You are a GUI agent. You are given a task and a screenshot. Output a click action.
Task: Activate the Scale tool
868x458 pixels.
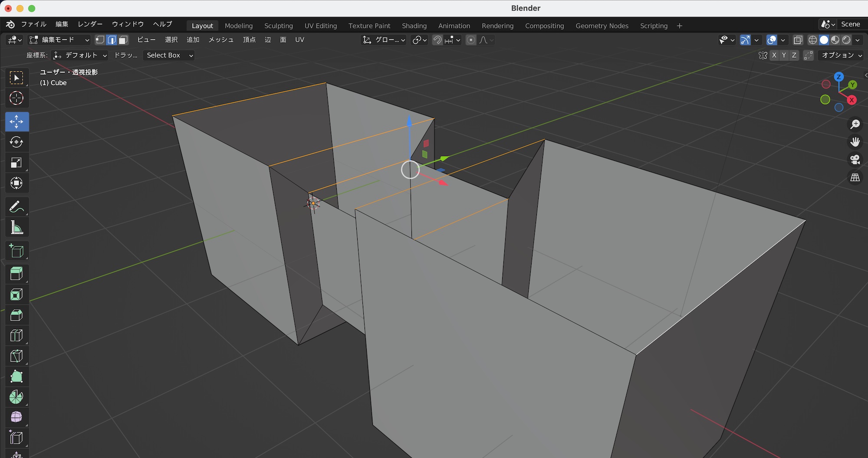(x=16, y=163)
